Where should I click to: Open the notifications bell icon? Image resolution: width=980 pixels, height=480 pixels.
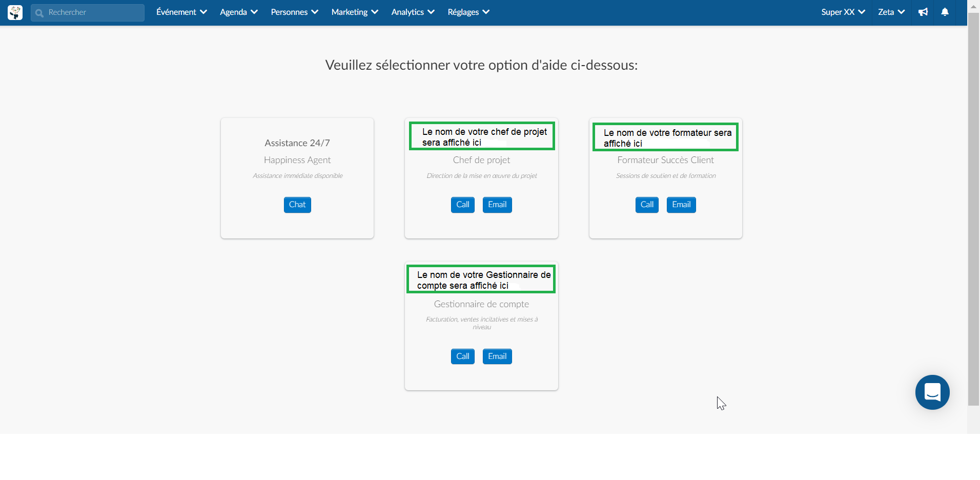pyautogui.click(x=945, y=12)
